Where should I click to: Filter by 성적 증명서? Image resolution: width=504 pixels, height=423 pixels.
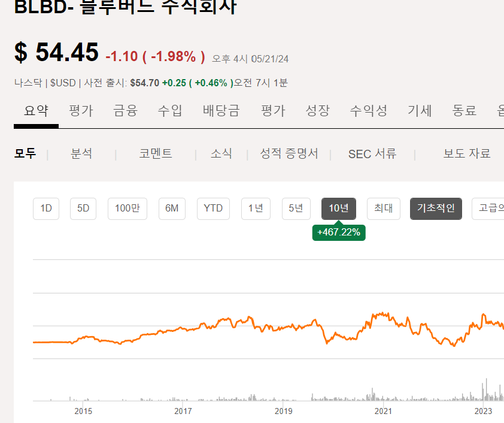pyautogui.click(x=289, y=153)
